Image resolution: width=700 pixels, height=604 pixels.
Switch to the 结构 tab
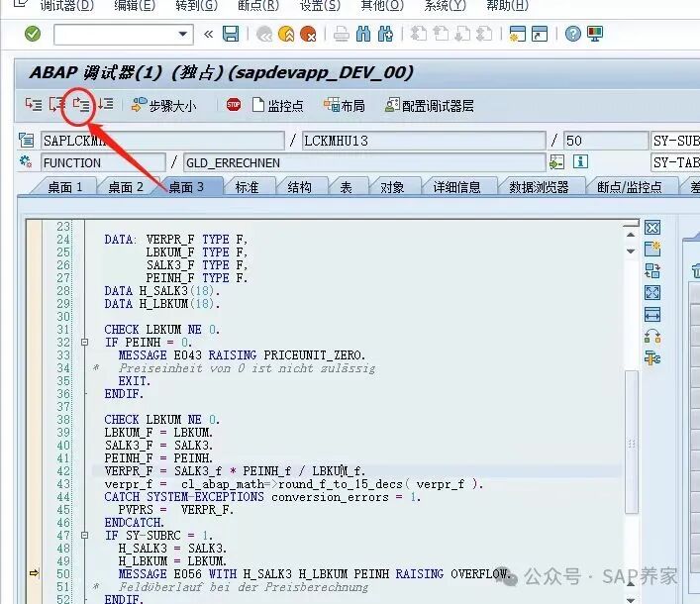click(300, 187)
